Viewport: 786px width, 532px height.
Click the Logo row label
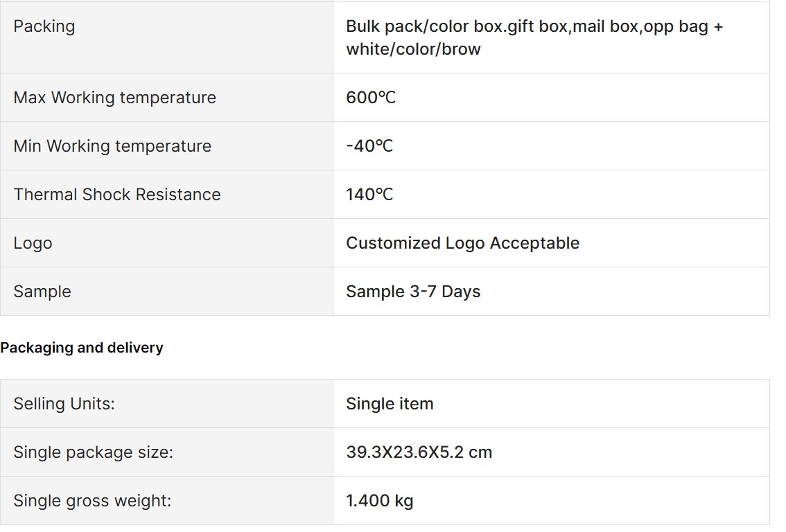tap(33, 243)
